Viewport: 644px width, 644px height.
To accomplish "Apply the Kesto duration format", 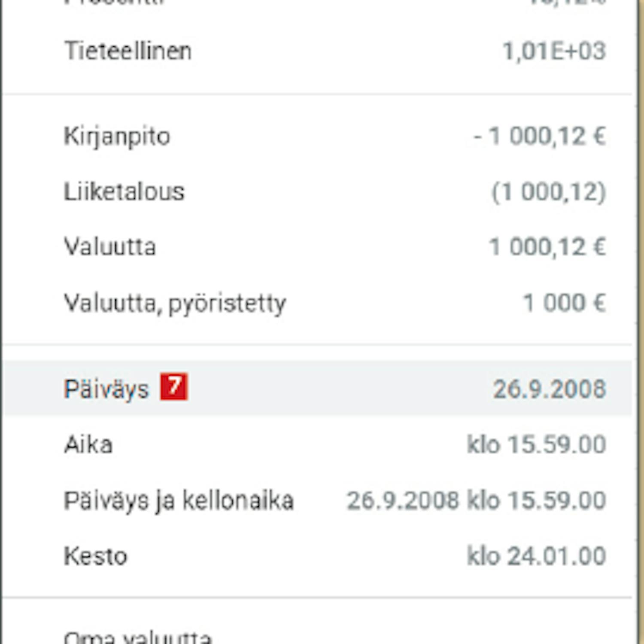I will coord(318,556).
